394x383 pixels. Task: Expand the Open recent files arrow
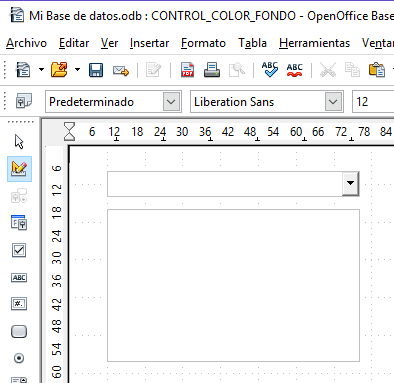(x=77, y=70)
